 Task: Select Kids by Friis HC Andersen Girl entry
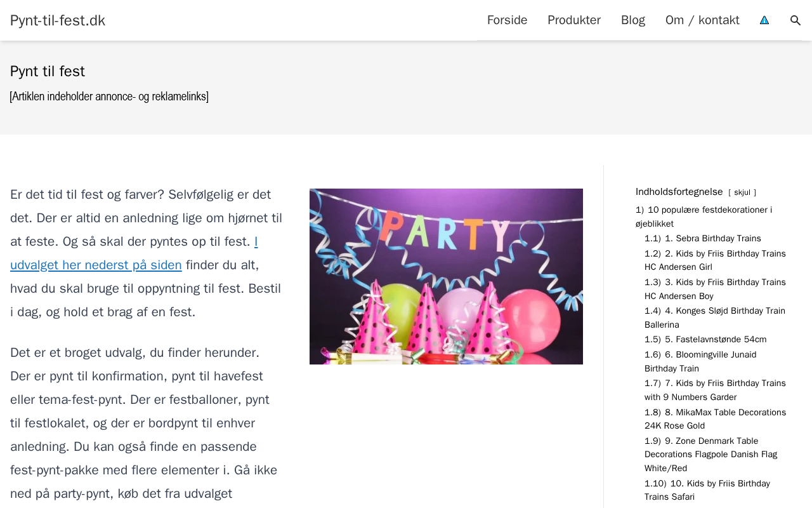715,260
